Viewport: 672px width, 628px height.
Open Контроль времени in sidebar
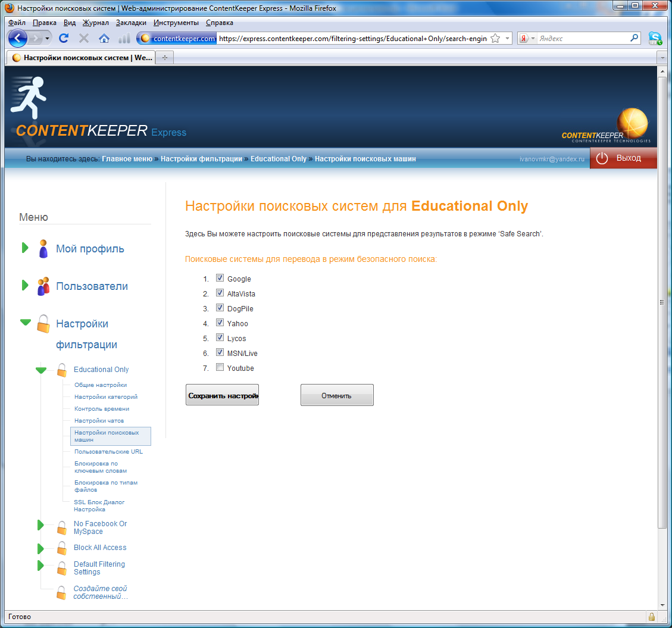coord(102,409)
